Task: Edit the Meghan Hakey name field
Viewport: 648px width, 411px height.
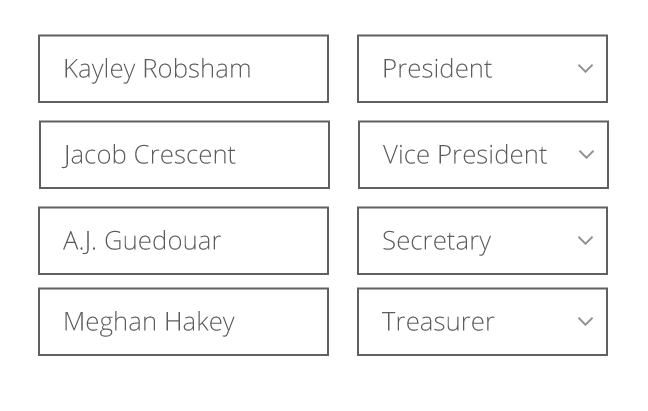Action: [x=183, y=322]
